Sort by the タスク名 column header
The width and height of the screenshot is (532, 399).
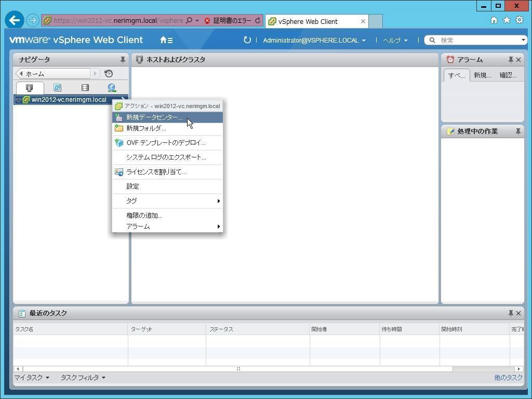(x=70, y=329)
